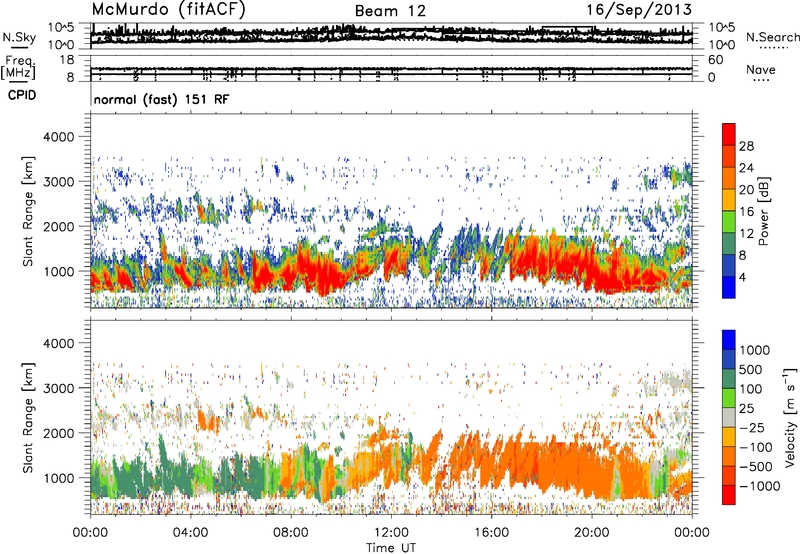Click the -500 label on velocity colorbar
The height and width of the screenshot is (554, 800).
click(x=756, y=467)
